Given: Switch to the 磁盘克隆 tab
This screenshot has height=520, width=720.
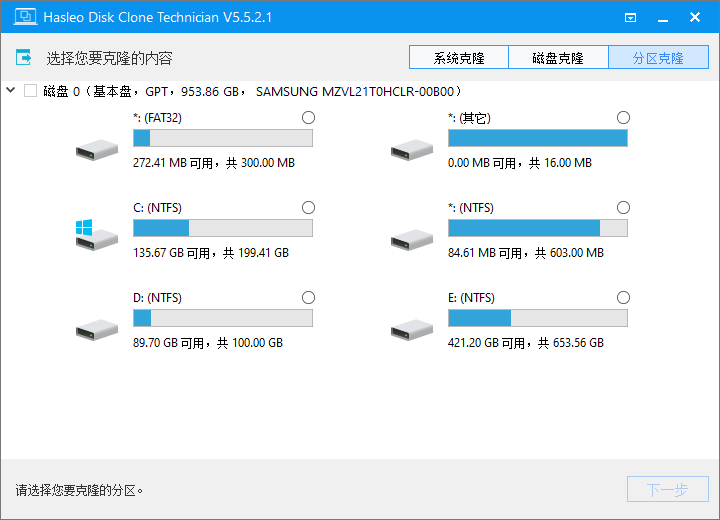Looking at the screenshot, I should [558, 58].
